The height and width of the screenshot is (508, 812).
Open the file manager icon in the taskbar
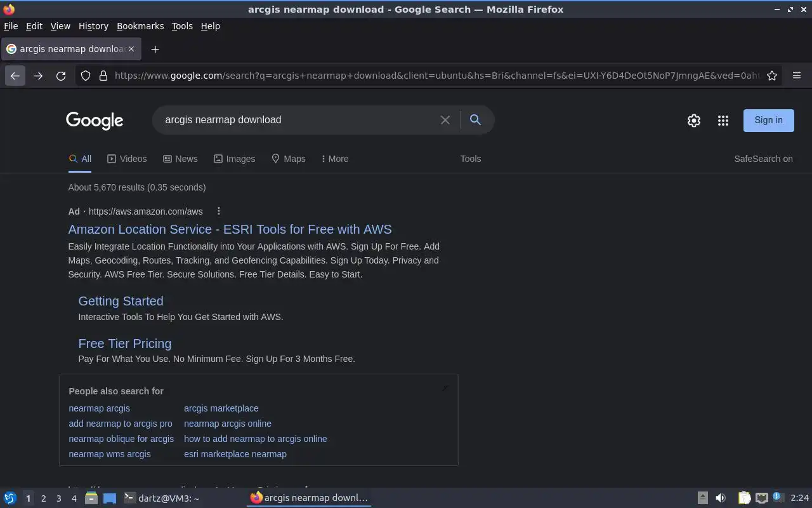coord(91,498)
